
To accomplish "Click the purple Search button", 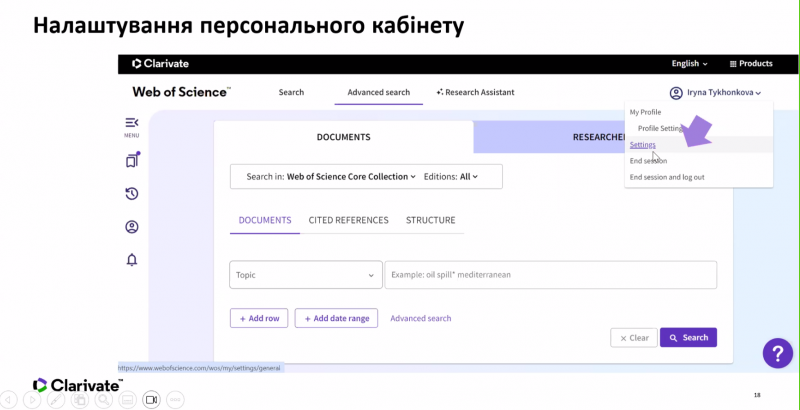I will [688, 338].
